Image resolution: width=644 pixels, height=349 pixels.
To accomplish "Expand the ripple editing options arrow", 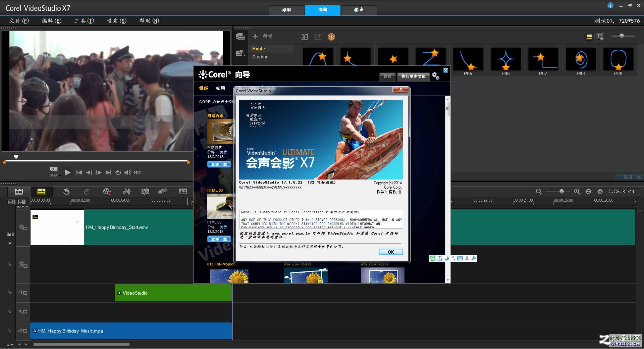I will click(x=10, y=243).
